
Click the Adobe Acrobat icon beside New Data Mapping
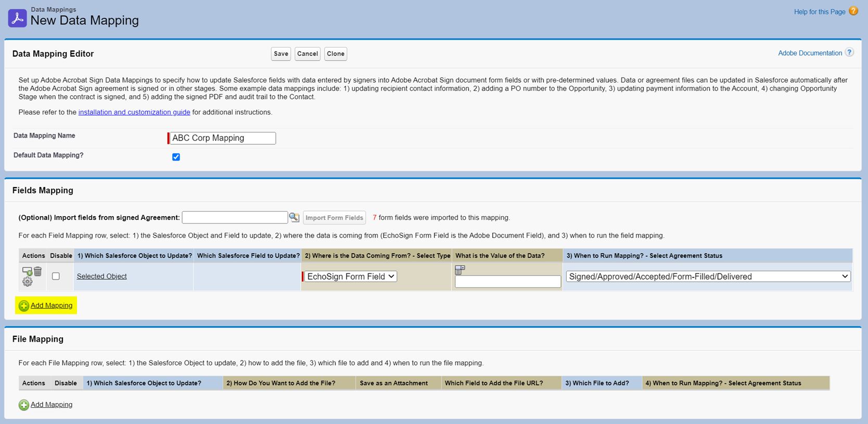click(17, 18)
